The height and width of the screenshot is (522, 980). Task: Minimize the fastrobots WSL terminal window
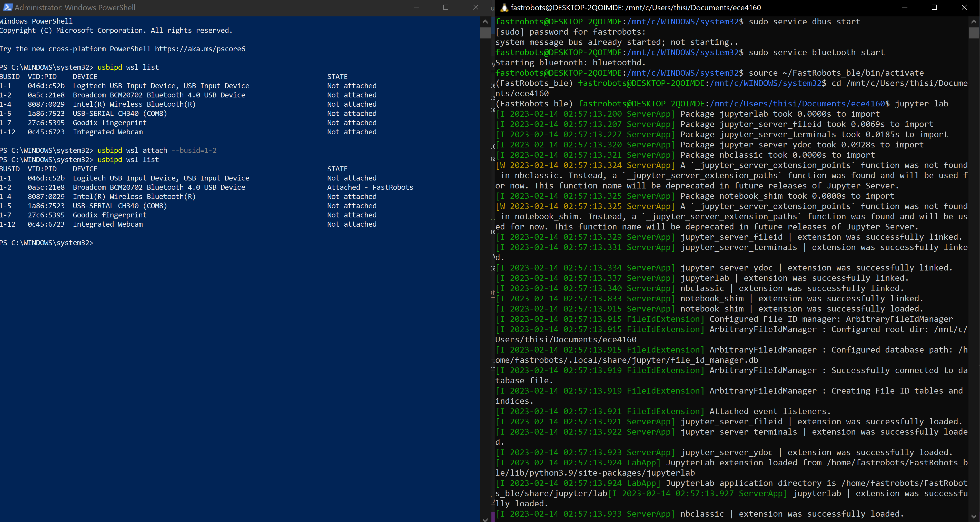[x=905, y=7]
